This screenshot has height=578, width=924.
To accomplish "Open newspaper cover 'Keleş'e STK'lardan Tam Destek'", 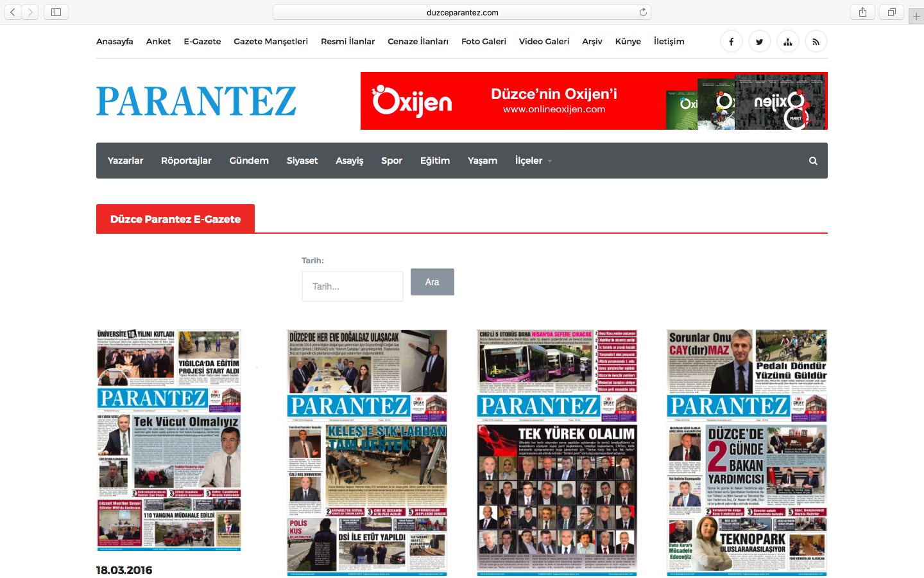I will coord(367,452).
